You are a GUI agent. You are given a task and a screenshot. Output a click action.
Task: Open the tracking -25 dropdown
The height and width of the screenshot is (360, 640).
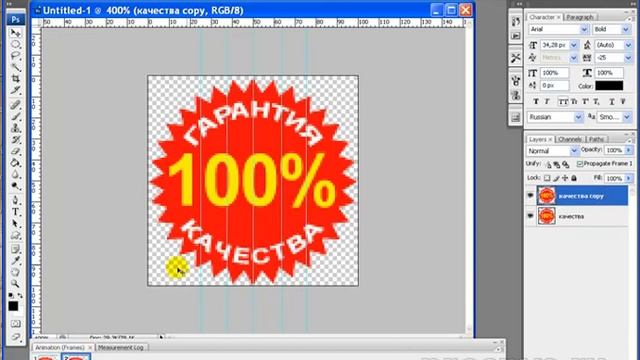(x=628, y=58)
